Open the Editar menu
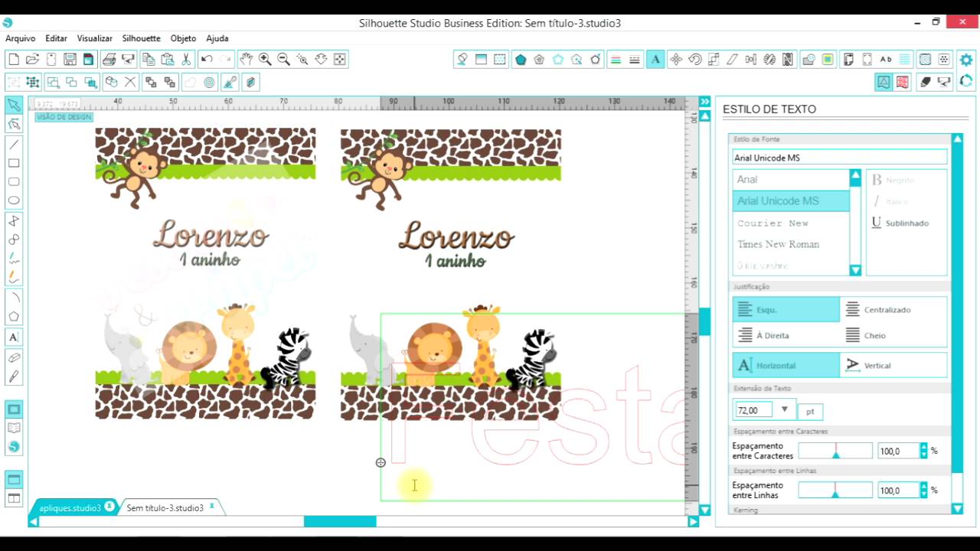 coord(56,38)
